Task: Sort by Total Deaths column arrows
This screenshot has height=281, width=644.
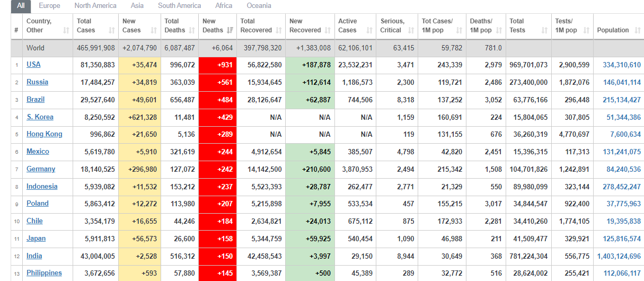Action: (192, 30)
